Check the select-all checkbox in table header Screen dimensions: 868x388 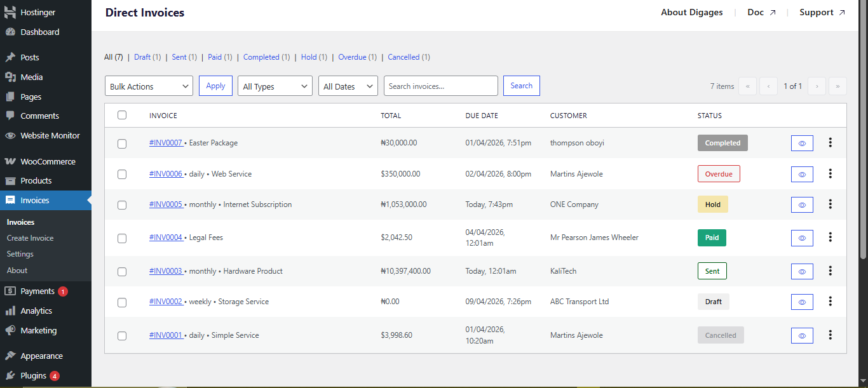pyautogui.click(x=122, y=115)
